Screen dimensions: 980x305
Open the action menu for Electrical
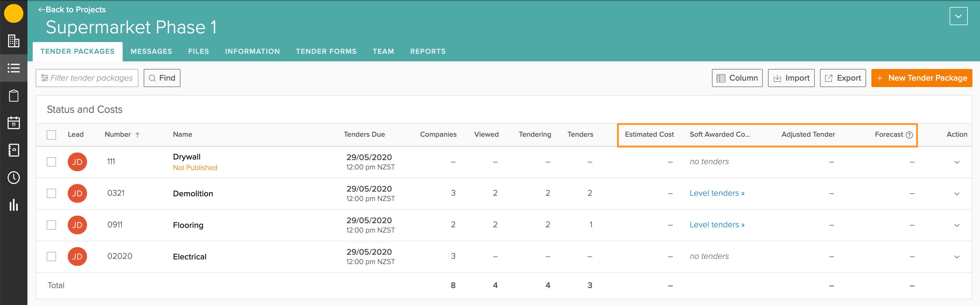pos(957,257)
